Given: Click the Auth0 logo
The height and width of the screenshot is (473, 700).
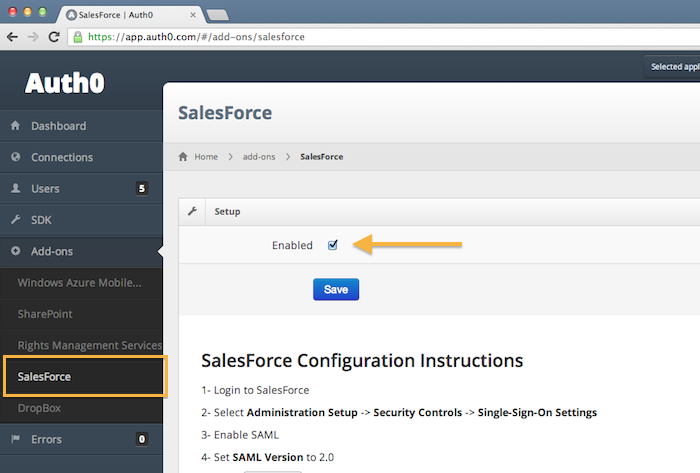Looking at the screenshot, I should (x=65, y=83).
